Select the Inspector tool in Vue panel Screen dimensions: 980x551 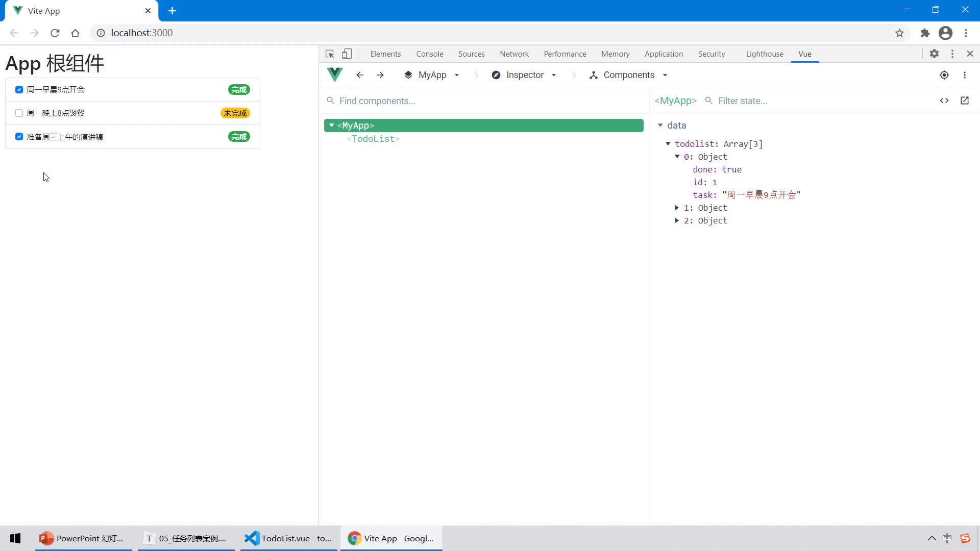point(524,74)
